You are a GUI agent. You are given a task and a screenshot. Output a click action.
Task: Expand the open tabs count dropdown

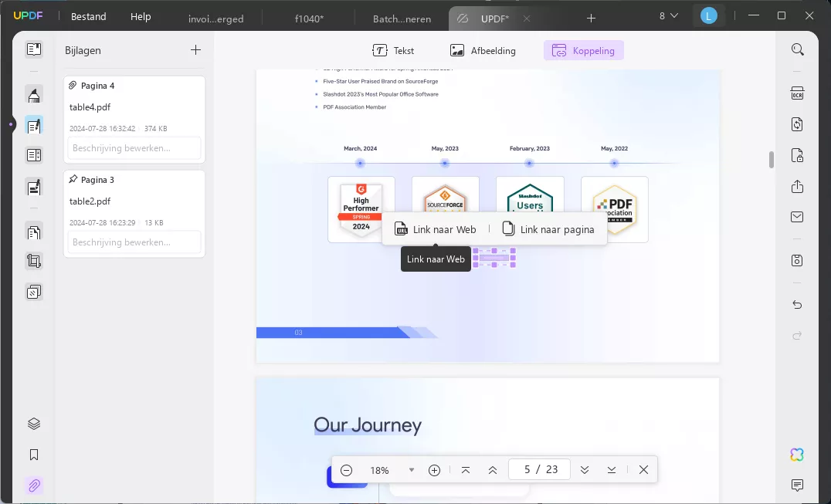tap(668, 16)
